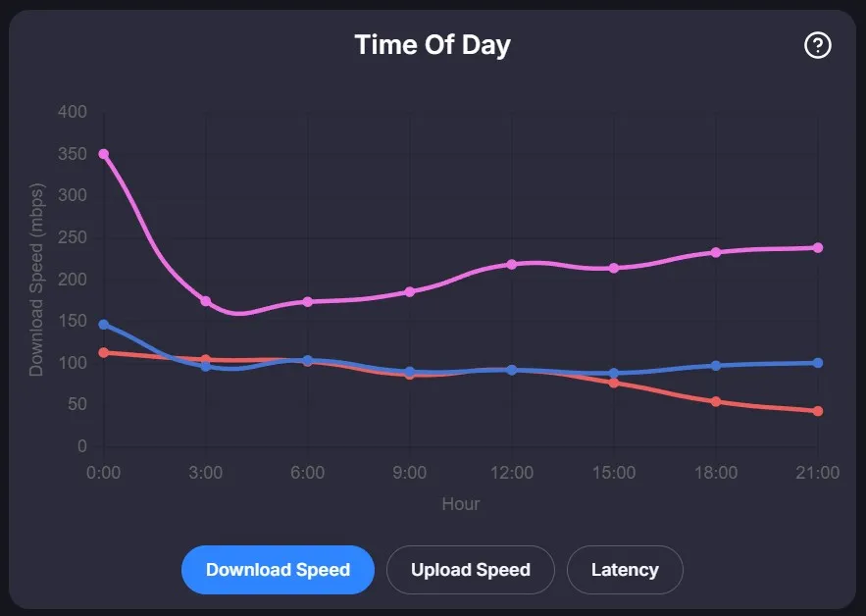The image size is (866, 616).
Task: Select the pink peak point at 12:00
Action: click(x=512, y=263)
